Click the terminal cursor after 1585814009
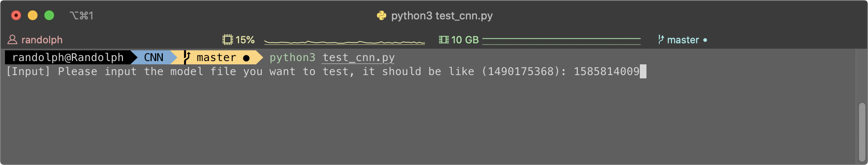The height and width of the screenshot is (165, 868). (643, 71)
